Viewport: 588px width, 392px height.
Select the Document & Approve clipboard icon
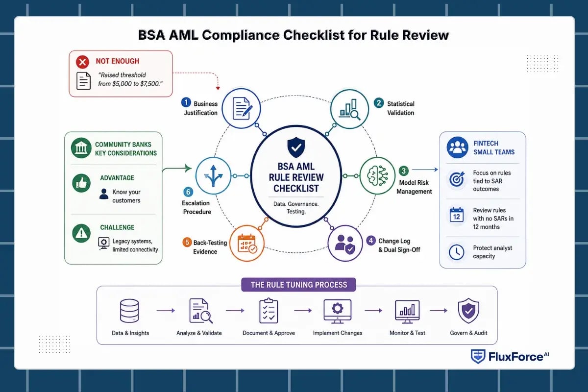tap(269, 311)
